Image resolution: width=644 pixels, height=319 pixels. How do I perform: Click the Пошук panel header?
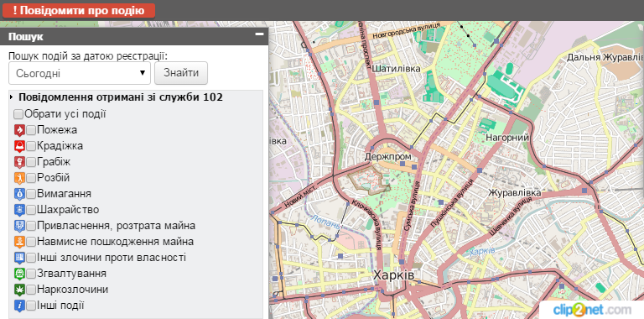click(x=134, y=36)
